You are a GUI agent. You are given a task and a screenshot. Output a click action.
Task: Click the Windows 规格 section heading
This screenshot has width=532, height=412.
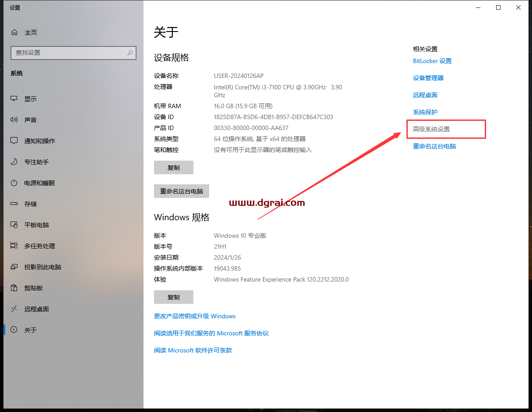coord(182,217)
